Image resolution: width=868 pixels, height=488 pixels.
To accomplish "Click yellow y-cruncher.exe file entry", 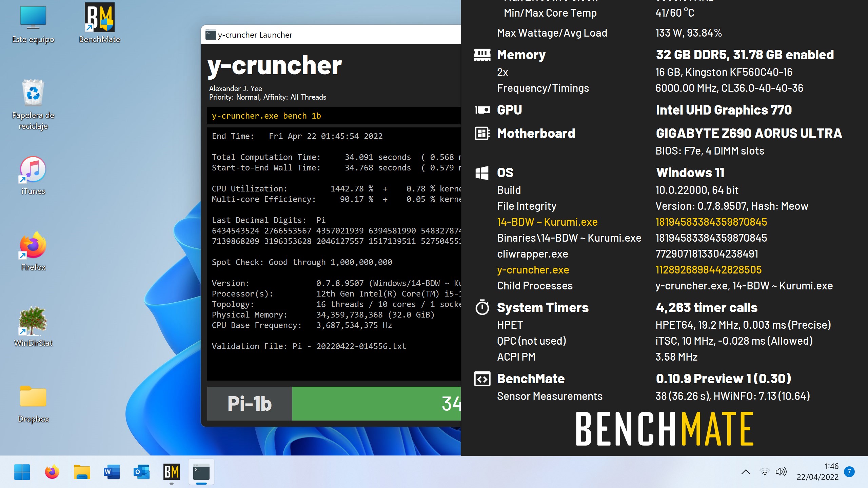I will [533, 270].
